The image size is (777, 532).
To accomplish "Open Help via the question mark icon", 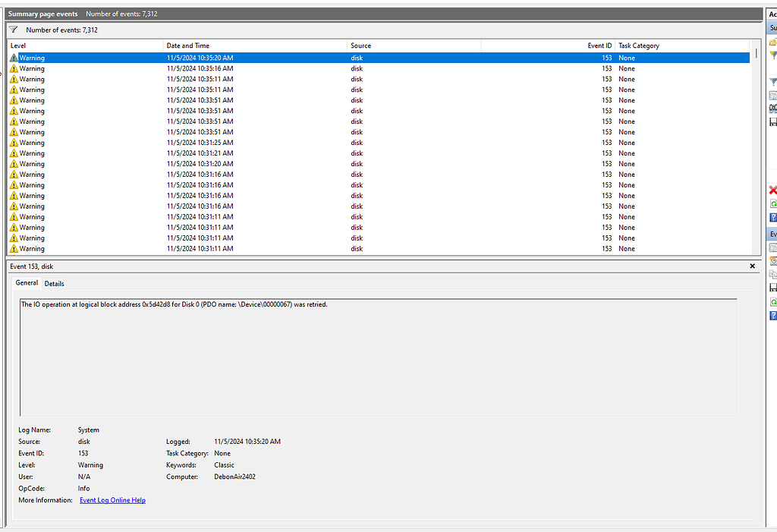I will (x=772, y=217).
